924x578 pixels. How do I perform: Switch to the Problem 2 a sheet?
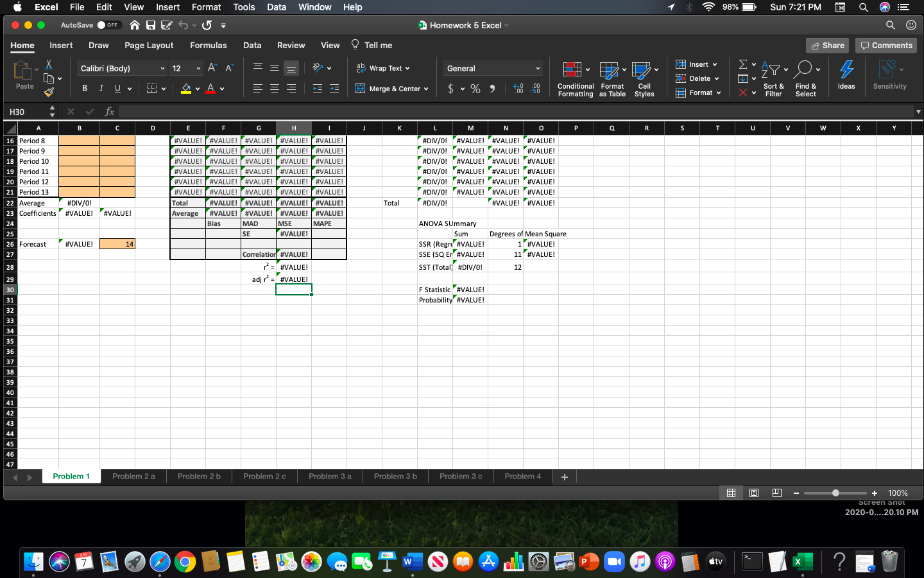click(x=133, y=476)
